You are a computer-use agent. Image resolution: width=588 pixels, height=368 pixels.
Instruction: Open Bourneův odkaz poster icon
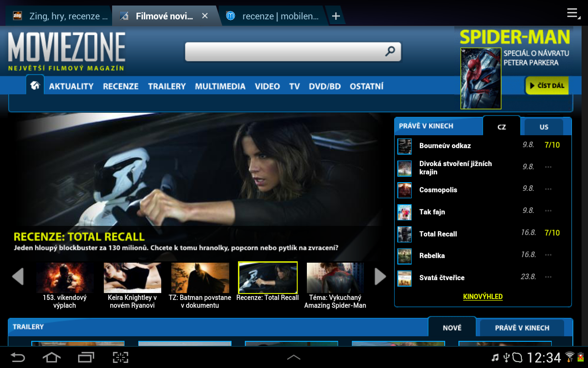404,146
